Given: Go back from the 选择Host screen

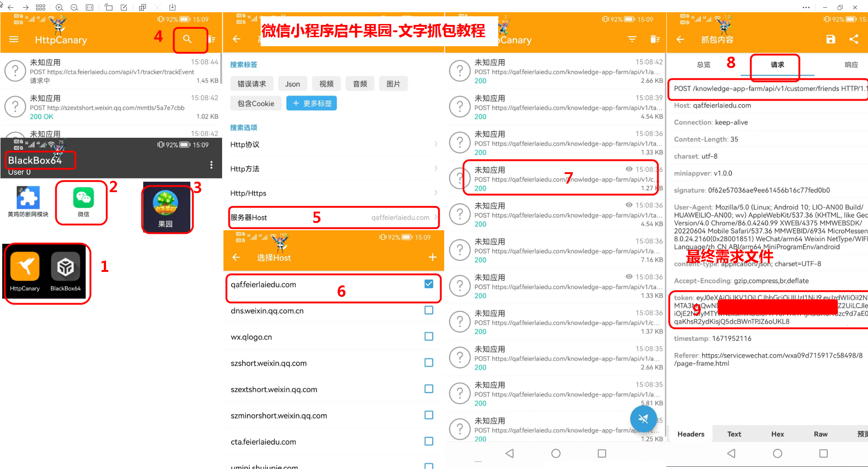Looking at the screenshot, I should click(236, 257).
